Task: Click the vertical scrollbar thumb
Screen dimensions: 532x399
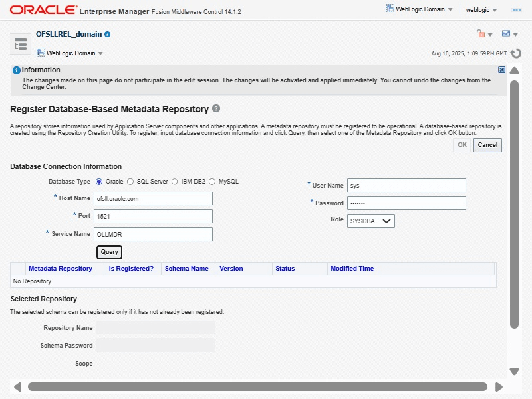Action: pos(514,204)
